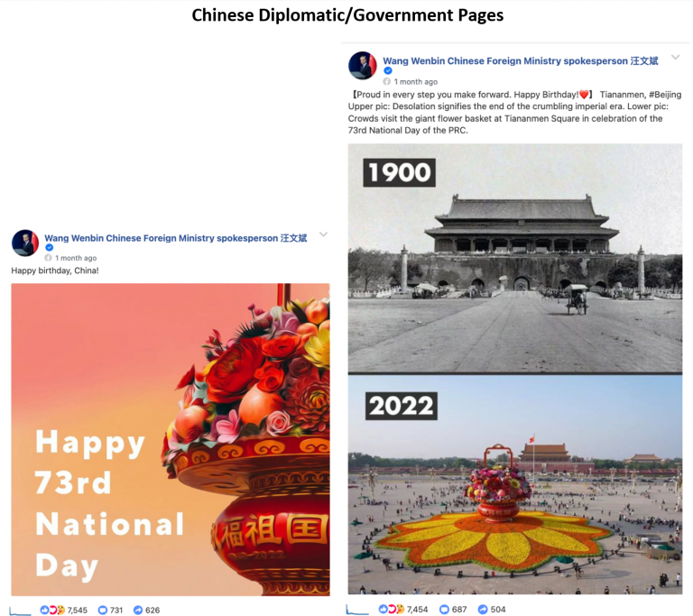Open the 2022 flower basket photo
The width and height of the screenshot is (693, 616).
coord(515,485)
